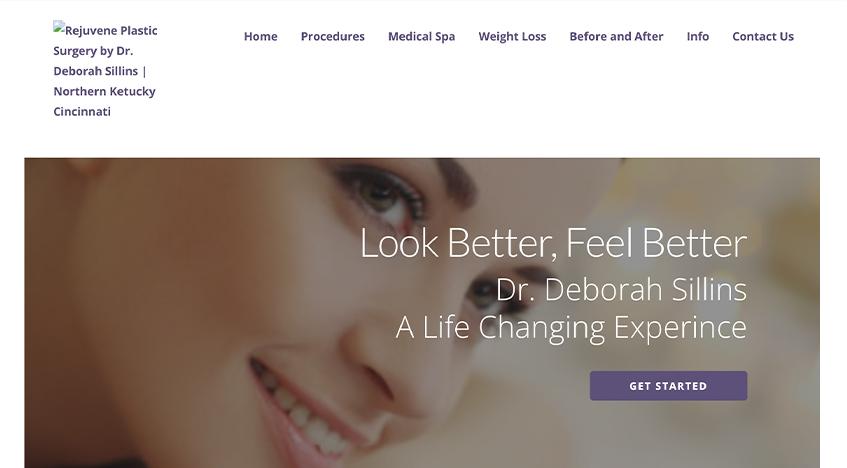This screenshot has width=847, height=468.
Task: Open the Home menu item
Action: (260, 36)
